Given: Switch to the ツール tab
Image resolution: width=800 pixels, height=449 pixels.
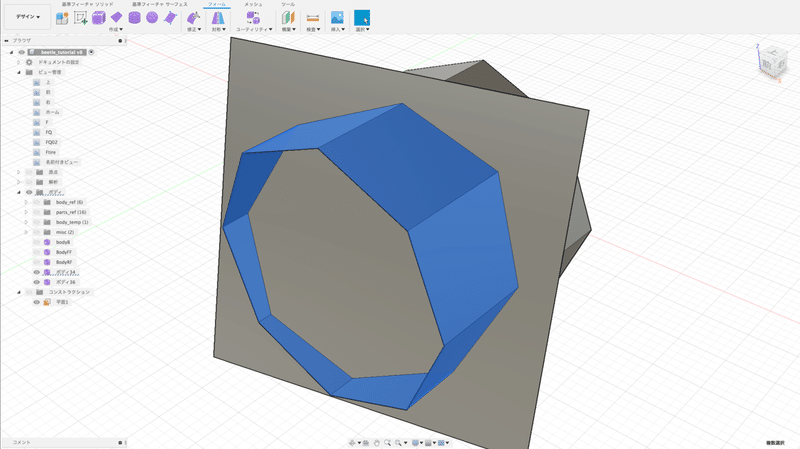Looking at the screenshot, I should [x=288, y=4].
